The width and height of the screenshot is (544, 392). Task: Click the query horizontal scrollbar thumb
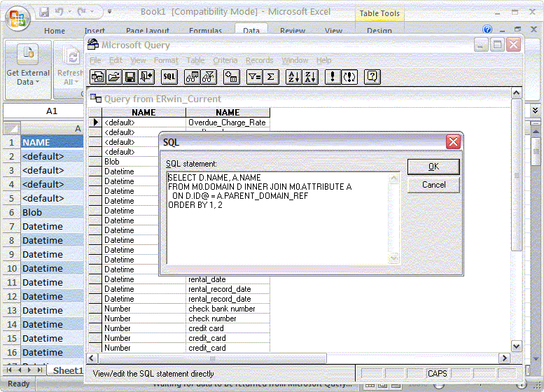(212, 358)
